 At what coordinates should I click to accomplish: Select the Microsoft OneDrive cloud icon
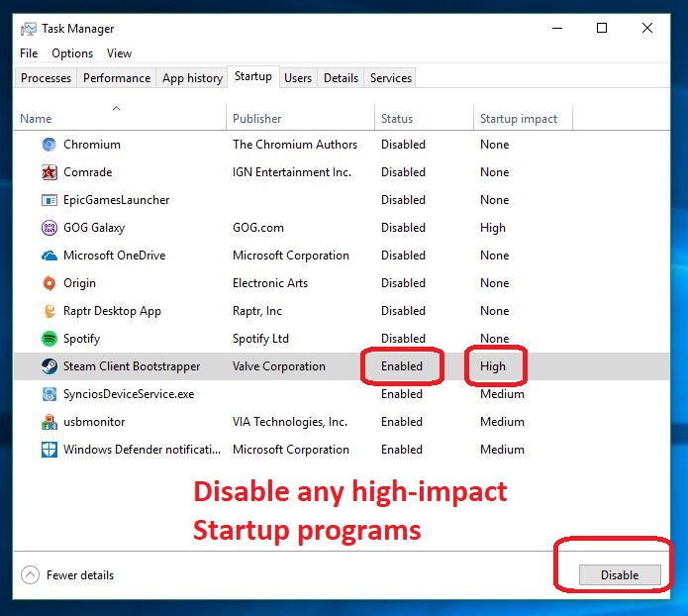coord(49,256)
